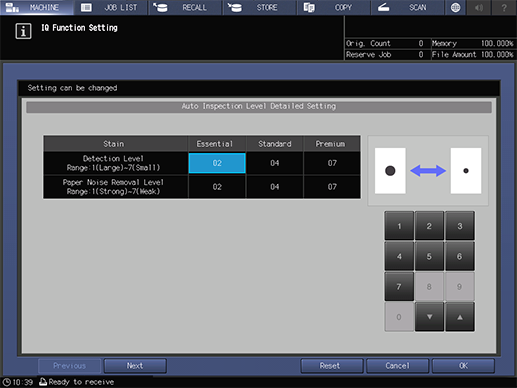Image resolution: width=517 pixels, height=388 pixels.
Task: Select Standard Detection Level cell 04
Action: [275, 163]
